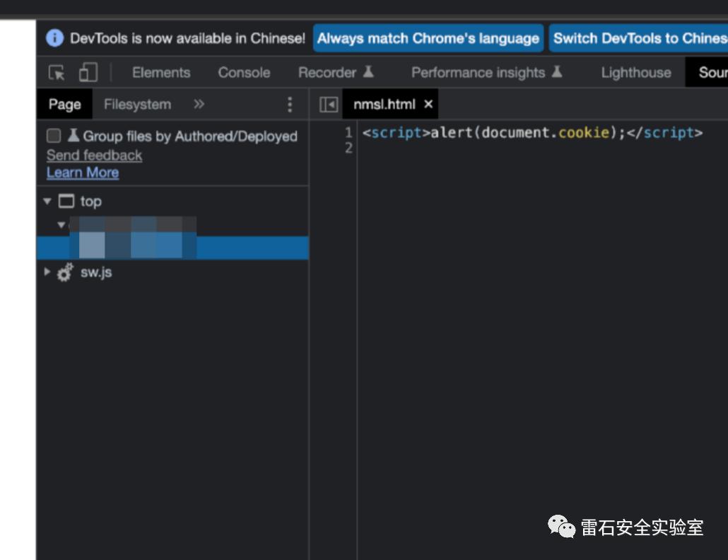
Task: Click the Recorder tab flask icon
Action: [368, 71]
